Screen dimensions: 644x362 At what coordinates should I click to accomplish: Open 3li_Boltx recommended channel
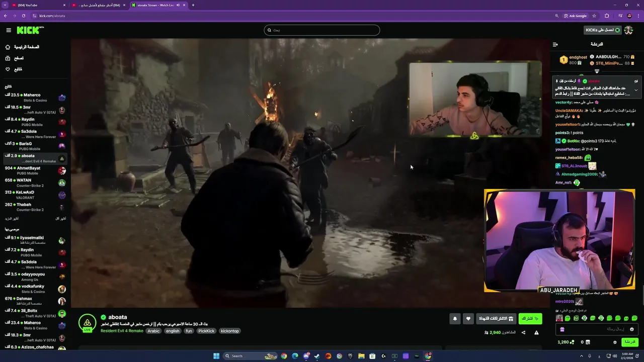(x=35, y=313)
